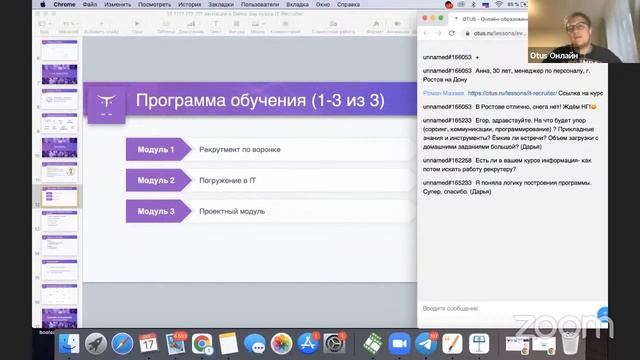The height and width of the screenshot is (360, 640).
Task: Open Telegram from the Dock
Action: pos(426,344)
